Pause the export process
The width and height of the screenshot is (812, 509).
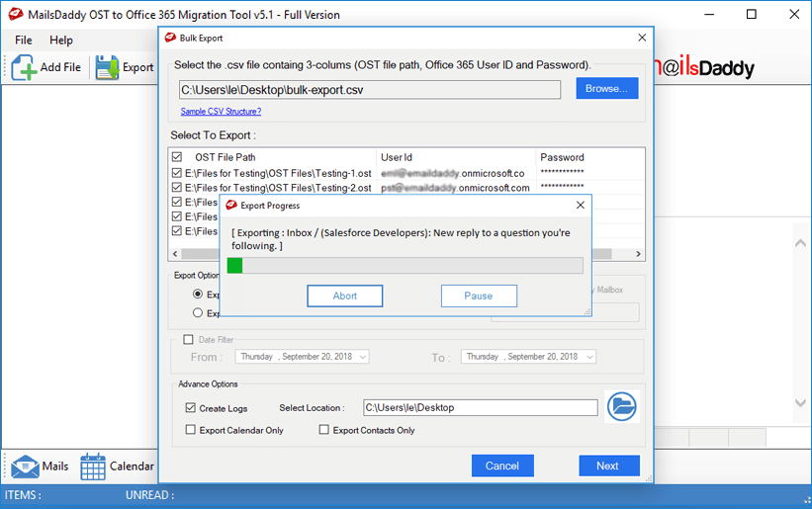479,296
